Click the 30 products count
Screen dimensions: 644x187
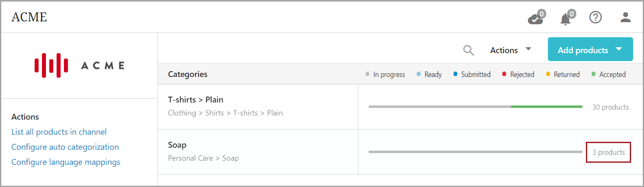point(610,107)
